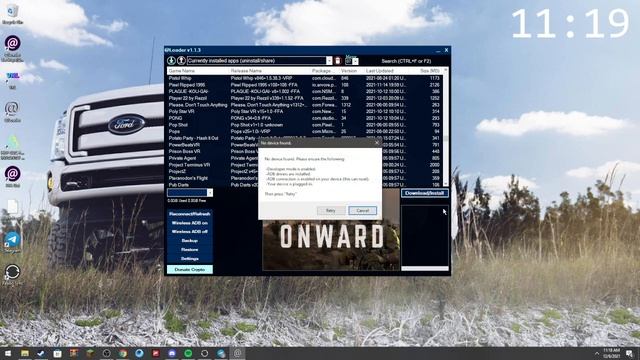The width and height of the screenshot is (640, 360).
Task: Click Cancel in the No device found dialog
Action: click(362, 211)
